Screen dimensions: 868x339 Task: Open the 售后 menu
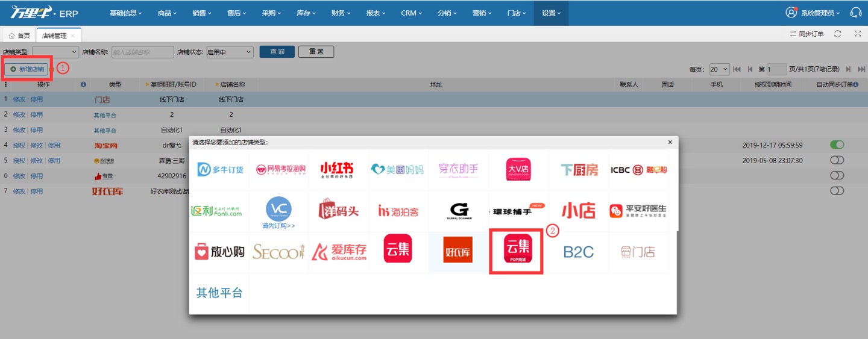236,13
